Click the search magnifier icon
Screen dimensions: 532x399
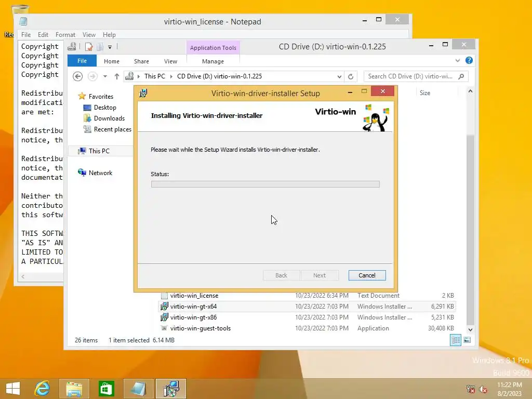[461, 76]
